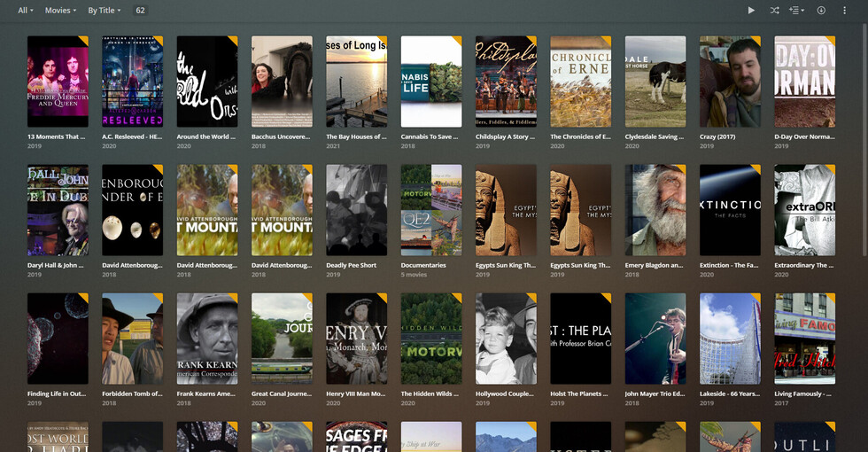Image resolution: width=868 pixels, height=452 pixels.
Task: Open the Crazy (2017) poster
Action: point(730,82)
